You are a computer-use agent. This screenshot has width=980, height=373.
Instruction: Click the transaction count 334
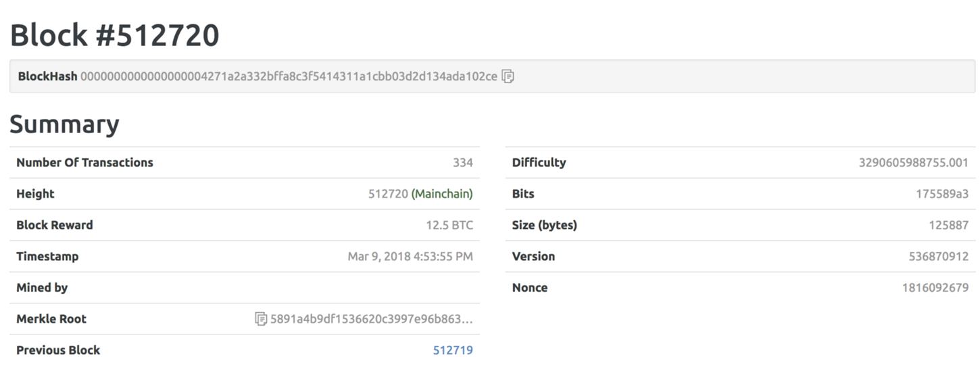click(463, 162)
